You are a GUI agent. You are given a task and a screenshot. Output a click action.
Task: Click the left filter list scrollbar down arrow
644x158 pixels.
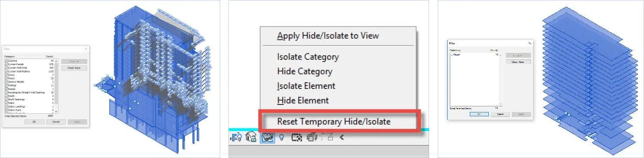tap(56, 111)
